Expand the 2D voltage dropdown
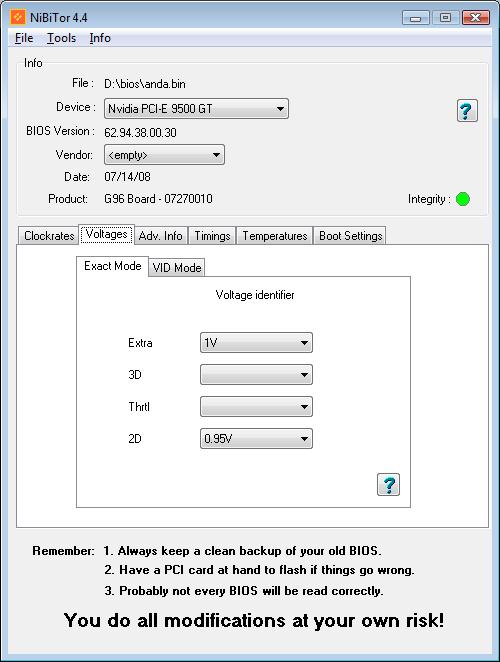Screen dimensions: 500x662 (256, 439)
